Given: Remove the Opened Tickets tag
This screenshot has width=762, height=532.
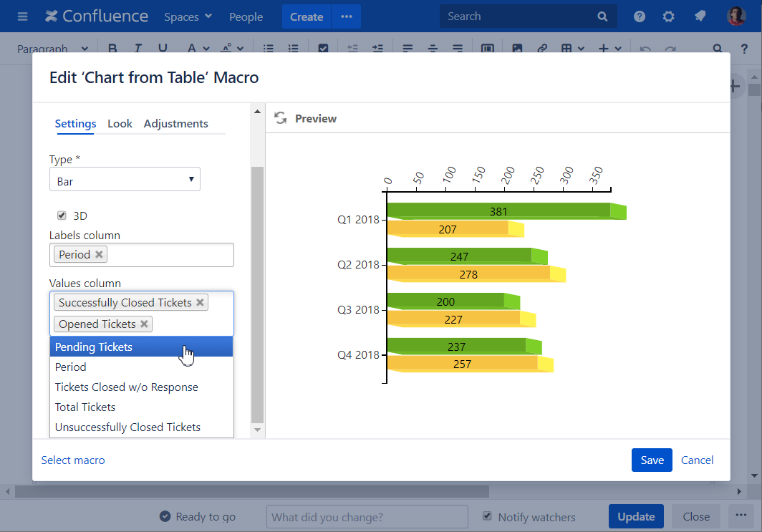Looking at the screenshot, I should (145, 324).
